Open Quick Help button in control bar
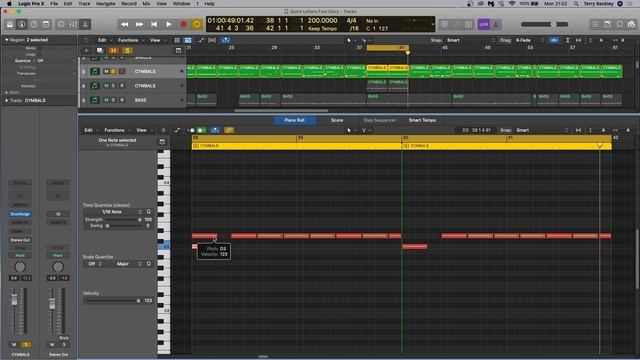640x360 pixels. [x=34, y=24]
